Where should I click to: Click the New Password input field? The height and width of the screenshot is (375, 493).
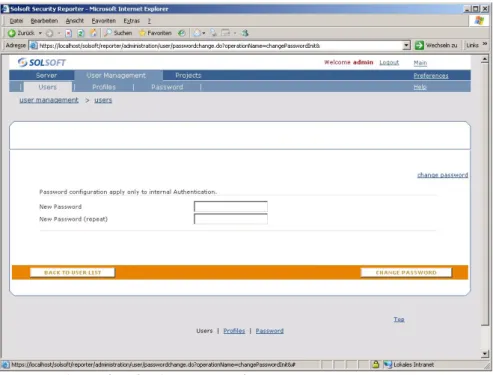coord(231,206)
